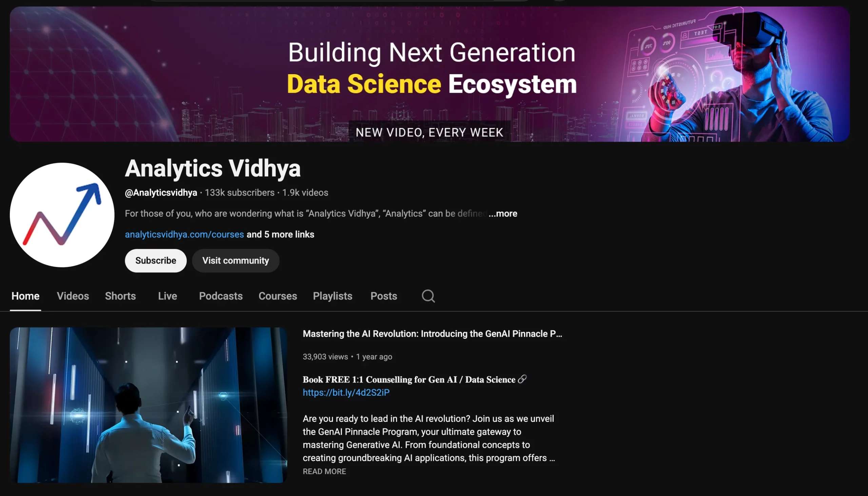Open the GenAI Pinnacle Program video title
Viewport: 868px width, 496px height.
coord(432,334)
